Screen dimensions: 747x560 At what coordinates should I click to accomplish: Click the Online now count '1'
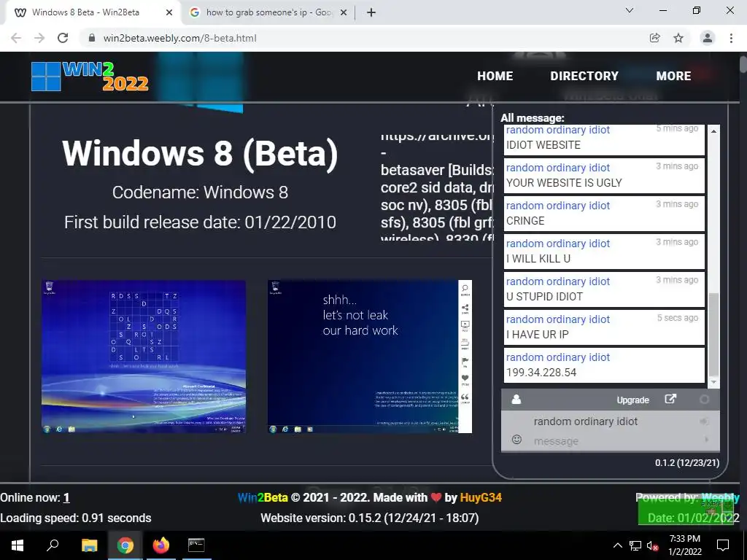point(66,497)
